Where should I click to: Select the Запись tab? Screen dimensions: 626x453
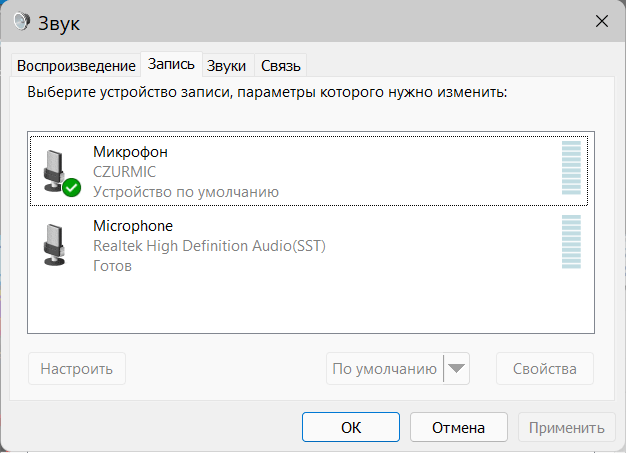tap(172, 64)
